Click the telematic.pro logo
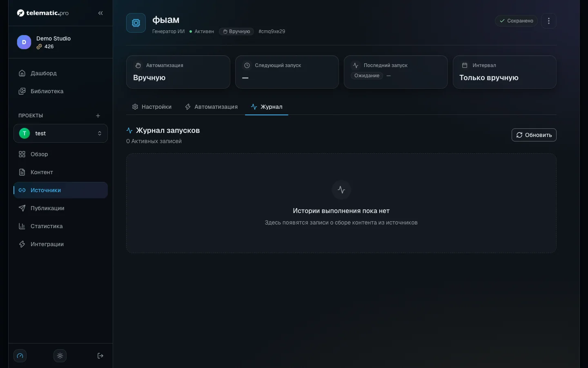 tap(43, 13)
